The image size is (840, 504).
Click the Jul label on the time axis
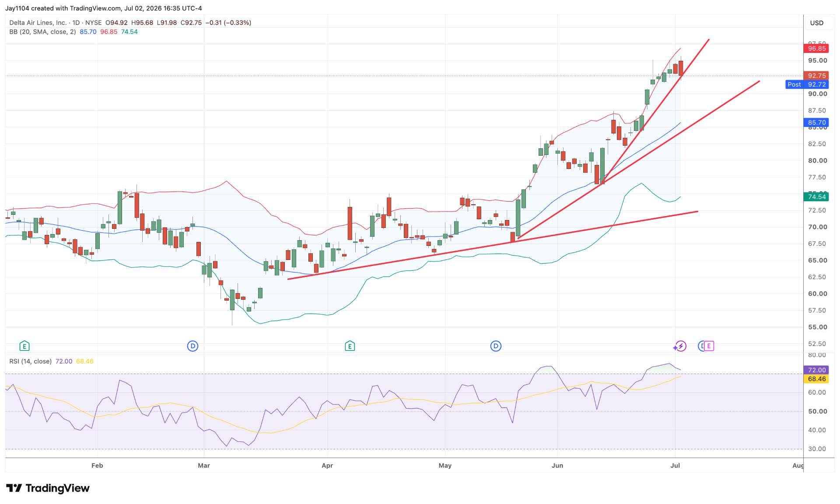point(675,465)
